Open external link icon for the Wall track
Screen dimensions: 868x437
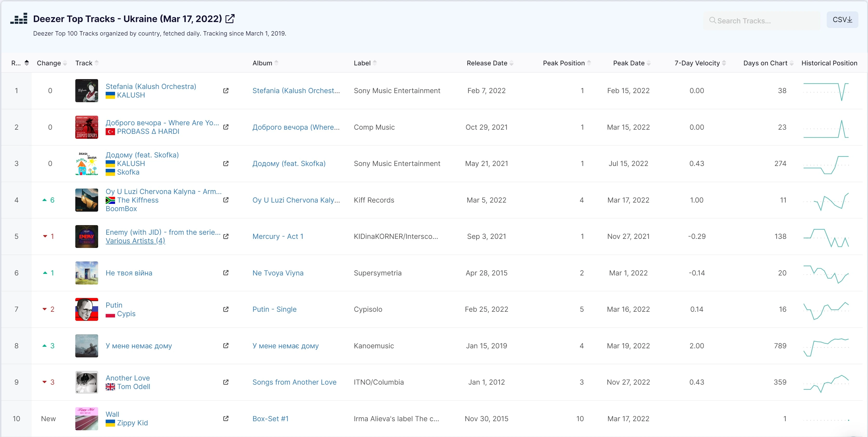tap(226, 419)
